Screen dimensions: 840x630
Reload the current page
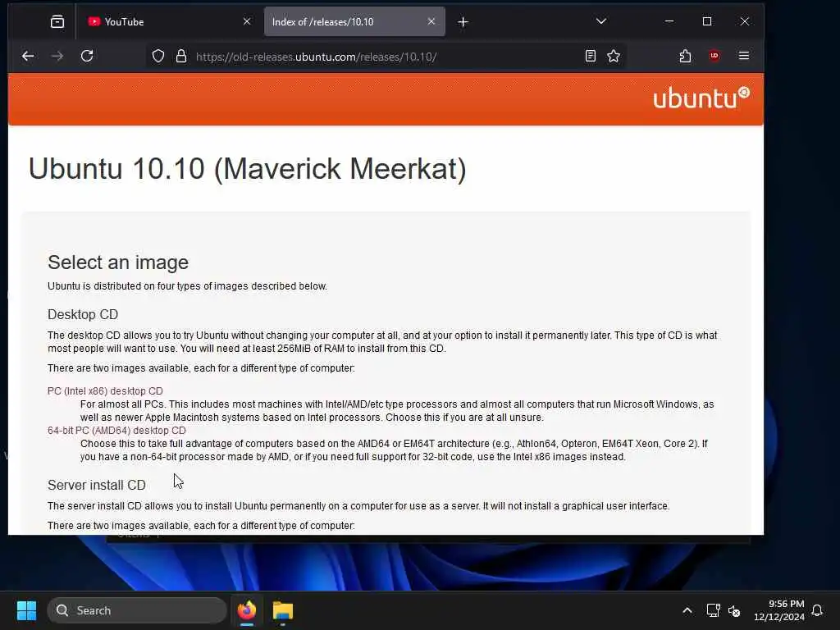[87, 56]
